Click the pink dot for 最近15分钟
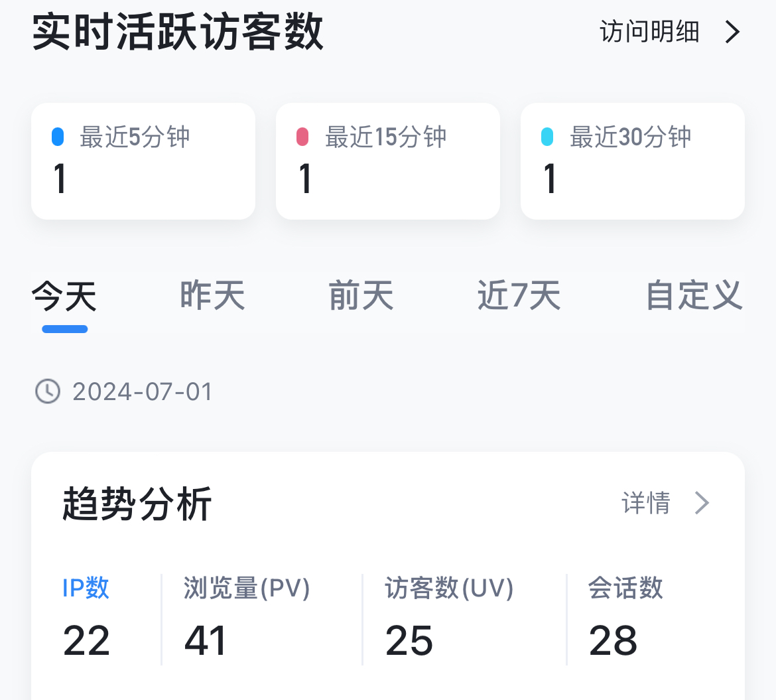776x700 pixels. click(x=302, y=137)
